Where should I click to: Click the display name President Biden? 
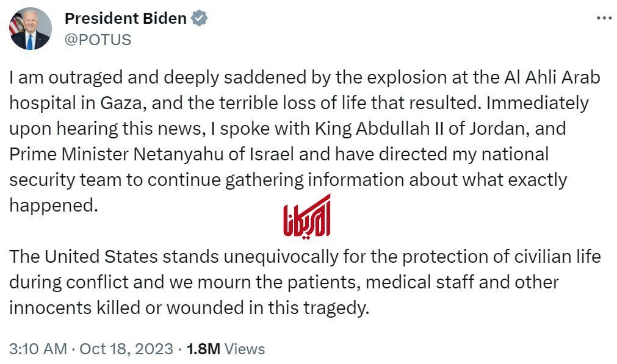[x=125, y=18]
